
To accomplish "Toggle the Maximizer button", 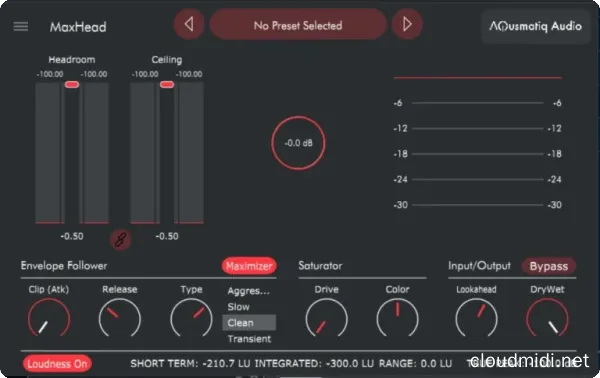I will [249, 266].
